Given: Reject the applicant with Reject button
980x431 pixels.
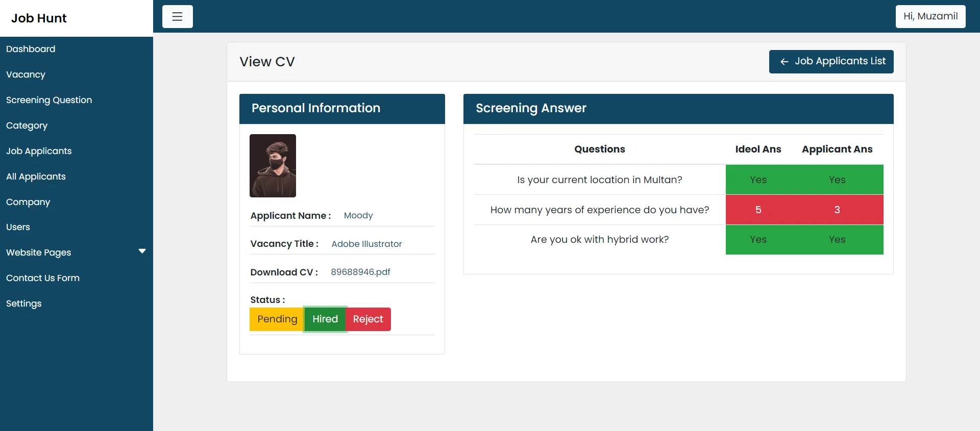Looking at the screenshot, I should pos(368,319).
